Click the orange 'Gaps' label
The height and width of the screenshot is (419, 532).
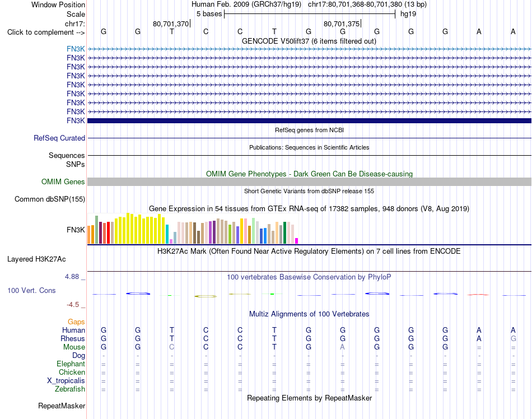coord(76,322)
